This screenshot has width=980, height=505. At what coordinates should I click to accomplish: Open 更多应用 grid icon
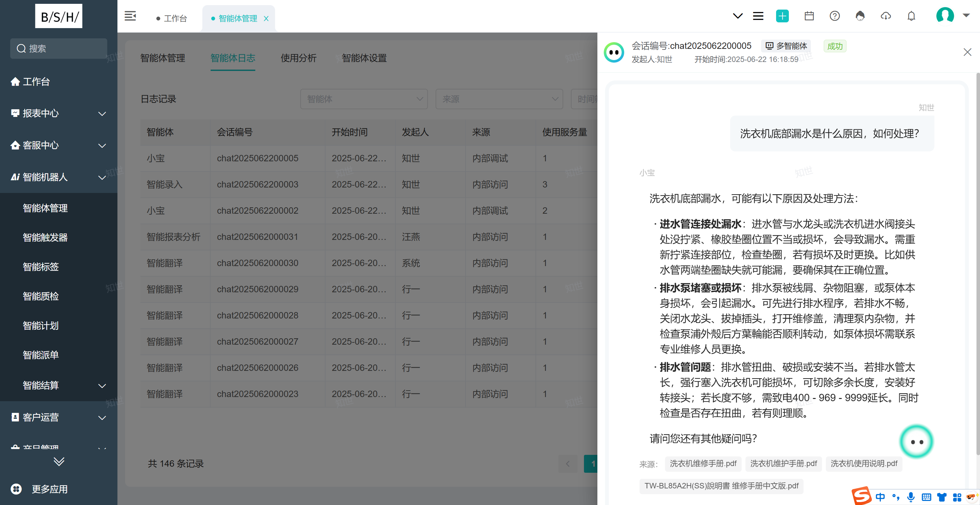[x=16, y=489]
